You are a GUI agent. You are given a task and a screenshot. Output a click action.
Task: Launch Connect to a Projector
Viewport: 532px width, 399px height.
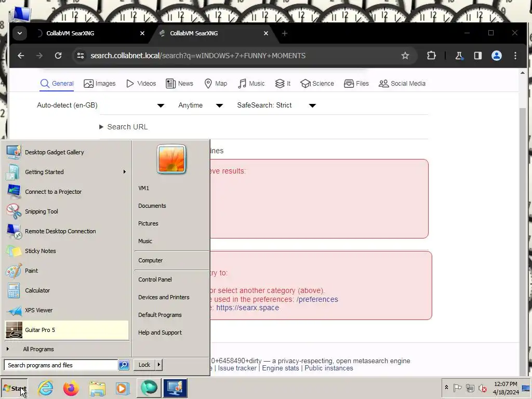67,192
